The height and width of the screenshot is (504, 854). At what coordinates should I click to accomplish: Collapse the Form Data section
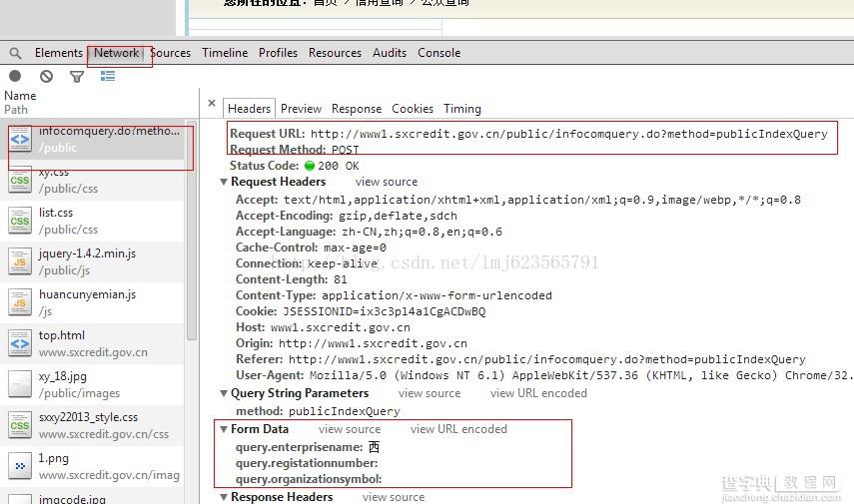coord(224,429)
